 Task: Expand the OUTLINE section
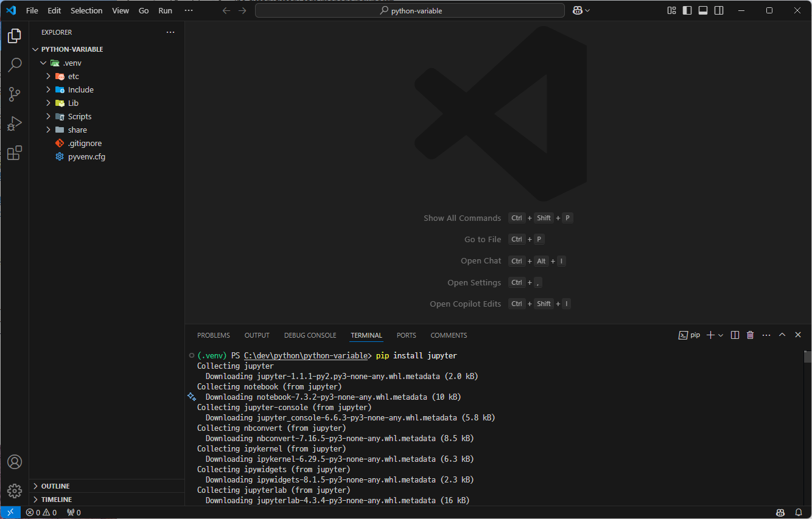click(x=107, y=486)
